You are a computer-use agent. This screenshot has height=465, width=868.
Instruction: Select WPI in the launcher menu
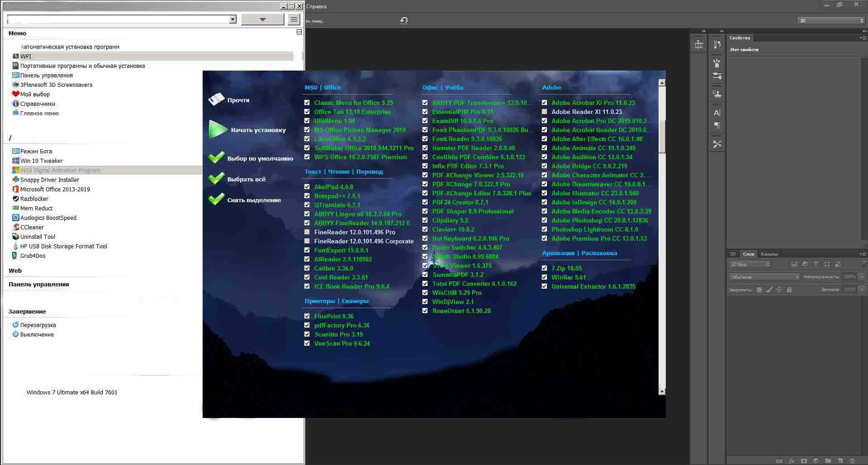pyautogui.click(x=153, y=56)
